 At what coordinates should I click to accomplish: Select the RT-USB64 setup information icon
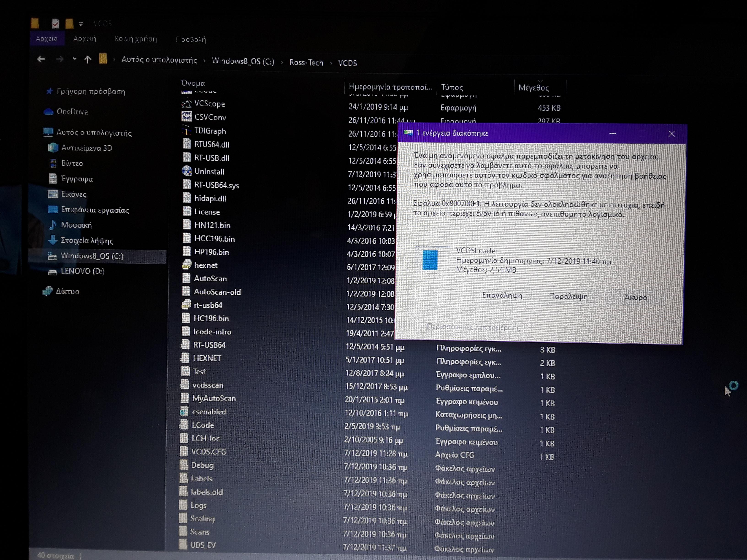(x=185, y=345)
